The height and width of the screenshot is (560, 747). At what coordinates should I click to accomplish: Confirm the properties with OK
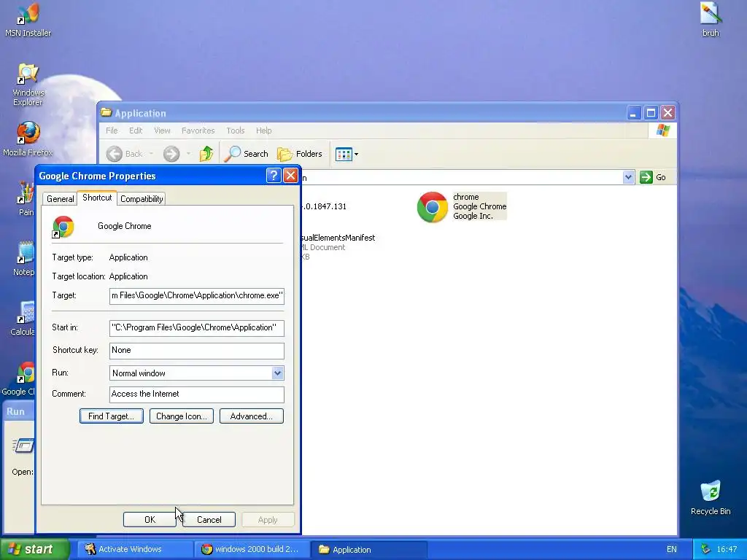tap(150, 519)
